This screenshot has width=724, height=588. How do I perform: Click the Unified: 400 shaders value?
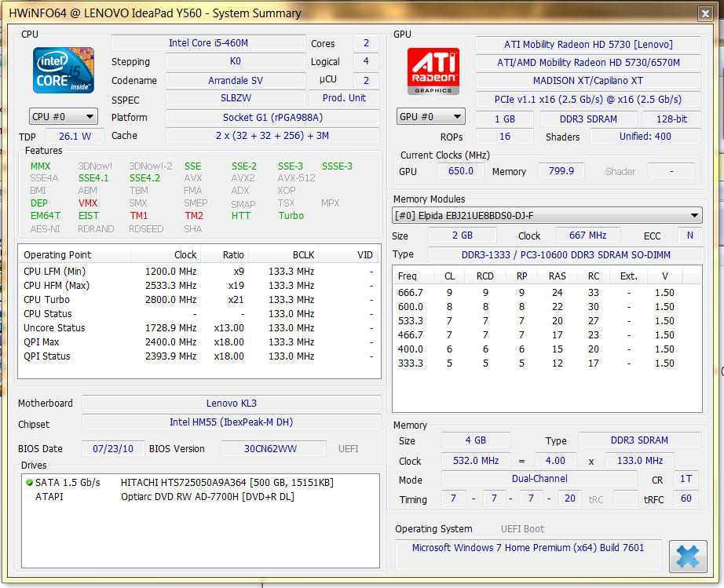click(645, 136)
